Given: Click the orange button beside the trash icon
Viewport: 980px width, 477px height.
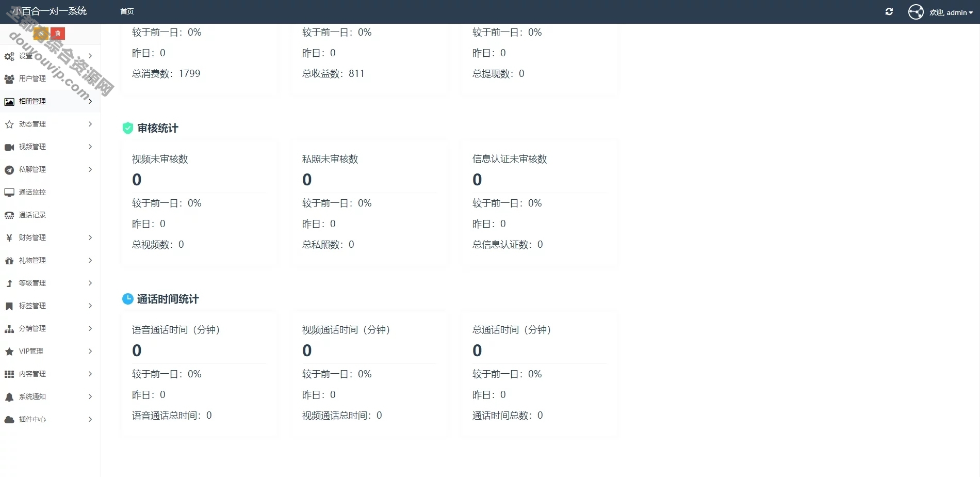Looking at the screenshot, I should pos(41,34).
